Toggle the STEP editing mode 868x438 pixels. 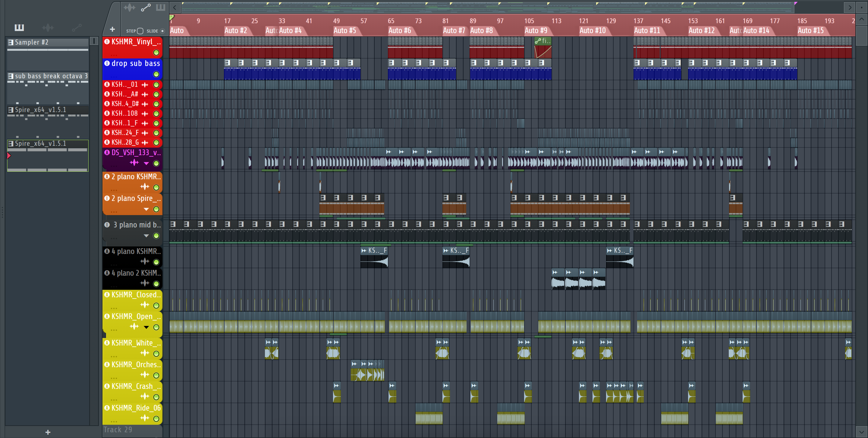coord(140,31)
